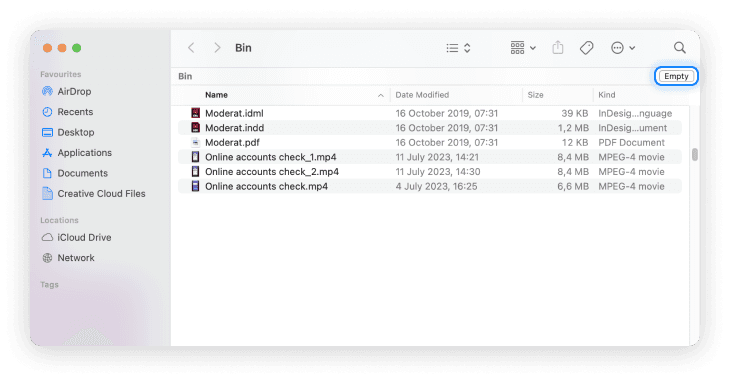Open the list view switcher

459,48
